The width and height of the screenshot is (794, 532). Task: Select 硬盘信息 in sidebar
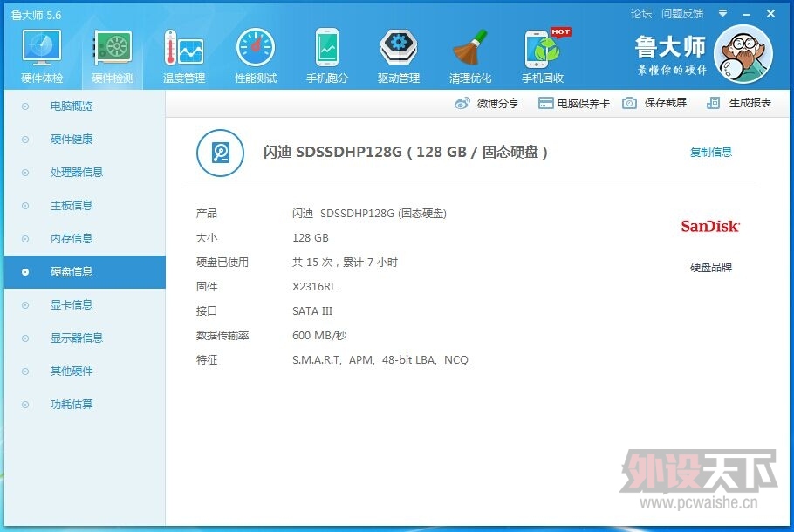(x=85, y=272)
